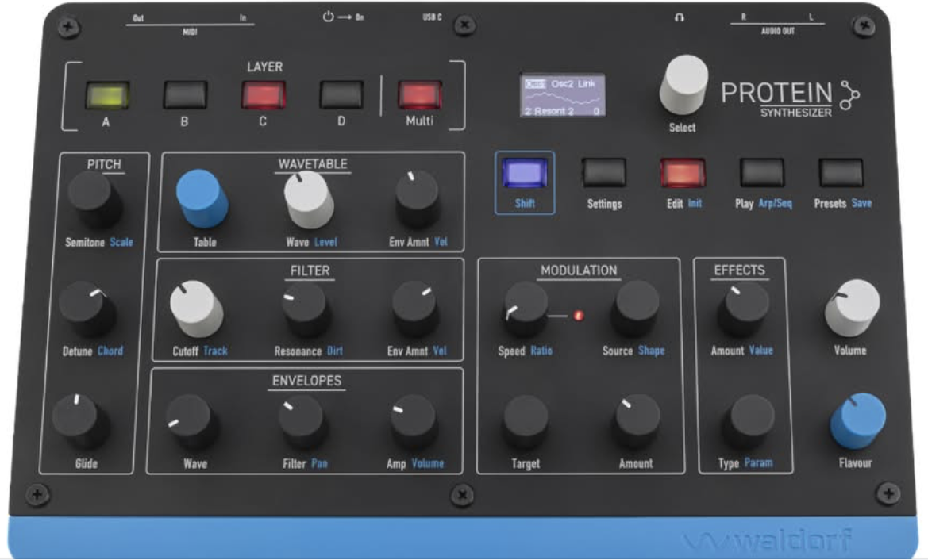Click the blue Table wavetable knob

pyautogui.click(x=202, y=198)
